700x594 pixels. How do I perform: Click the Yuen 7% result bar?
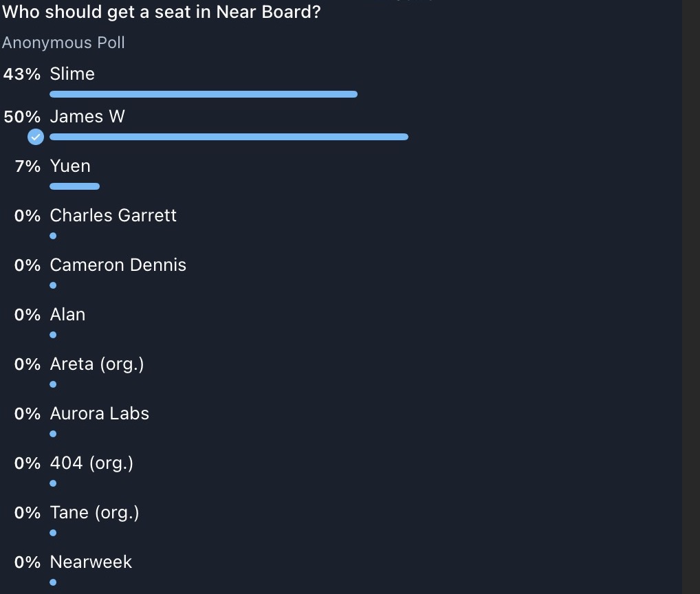75,186
